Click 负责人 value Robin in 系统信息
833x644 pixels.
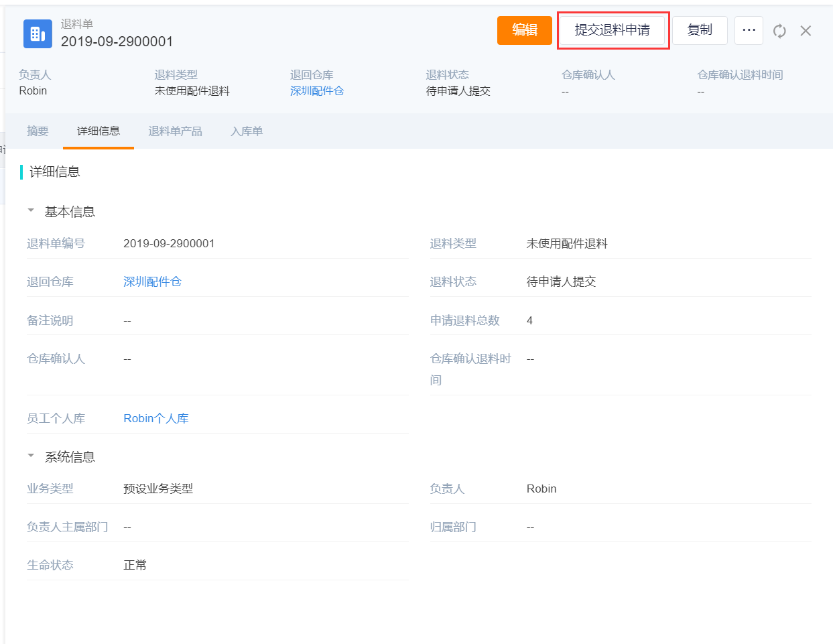tap(541, 489)
